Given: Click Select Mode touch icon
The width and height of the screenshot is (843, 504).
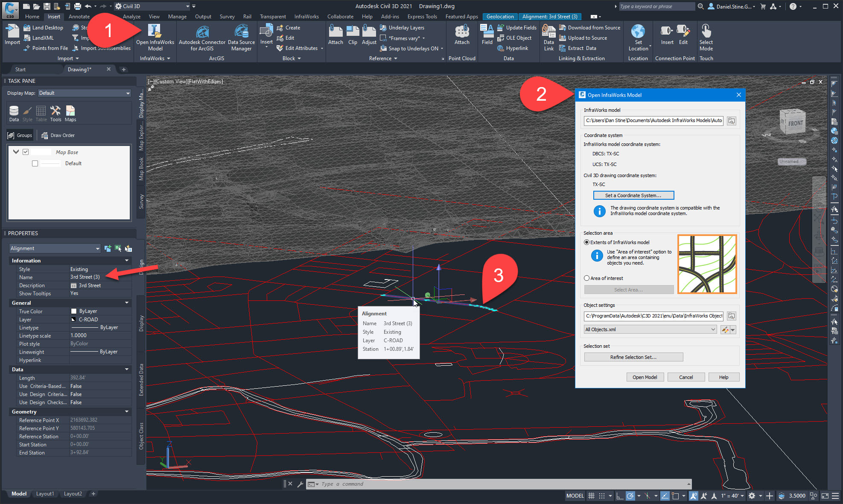Looking at the screenshot, I should coord(706,38).
